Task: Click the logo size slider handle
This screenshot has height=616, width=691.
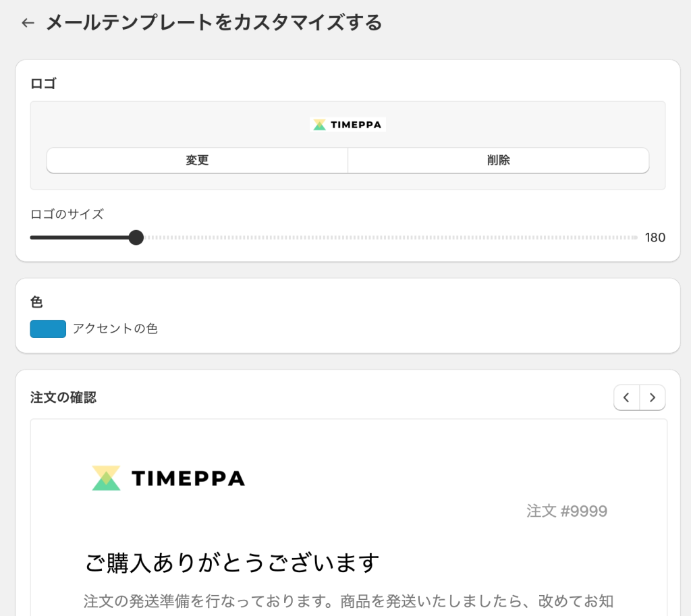Action: pyautogui.click(x=136, y=237)
